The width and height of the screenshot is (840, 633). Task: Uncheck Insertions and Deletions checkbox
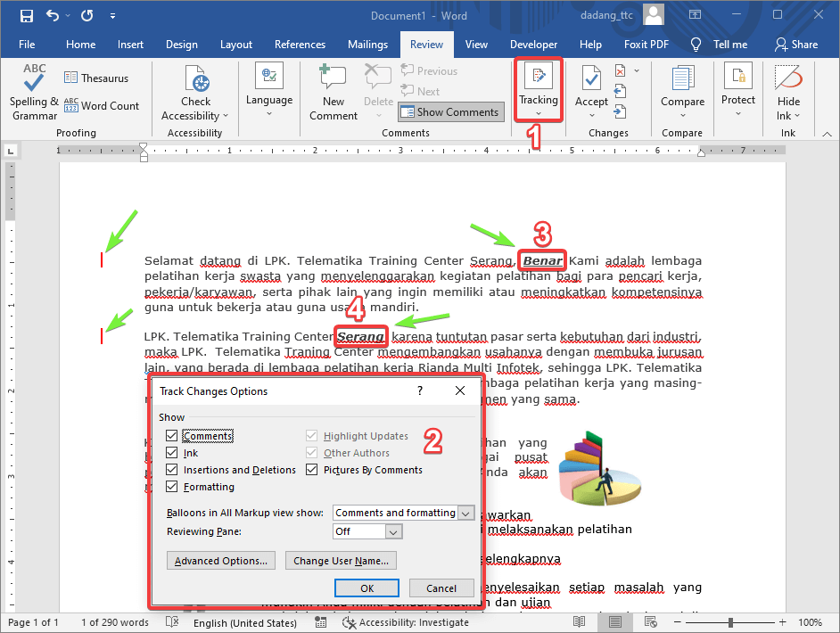172,470
